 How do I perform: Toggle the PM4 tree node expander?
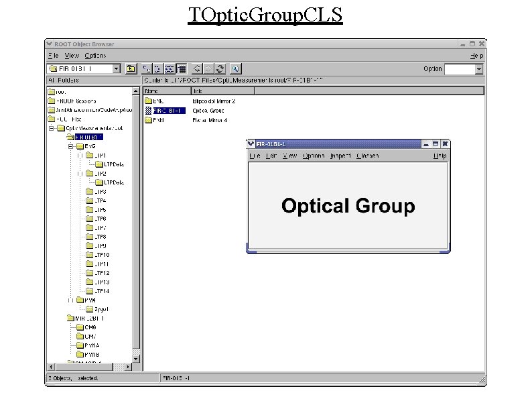tap(70, 300)
